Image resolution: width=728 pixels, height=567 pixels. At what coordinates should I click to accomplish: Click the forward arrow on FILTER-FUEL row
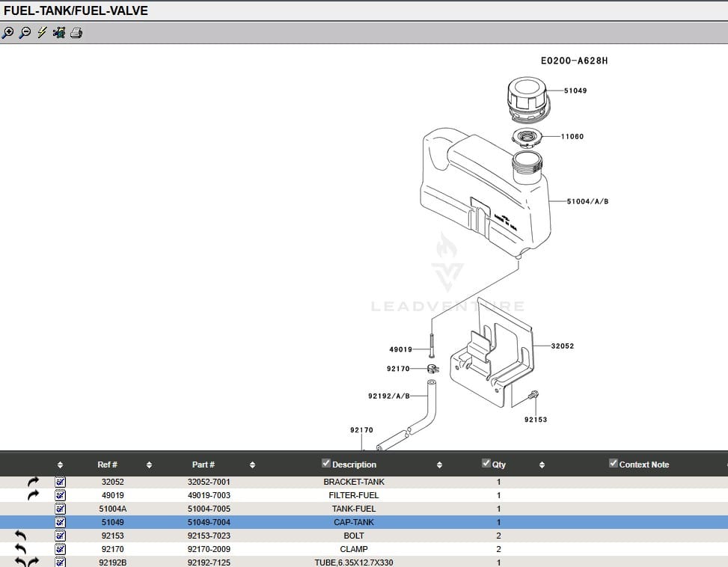pyautogui.click(x=33, y=495)
